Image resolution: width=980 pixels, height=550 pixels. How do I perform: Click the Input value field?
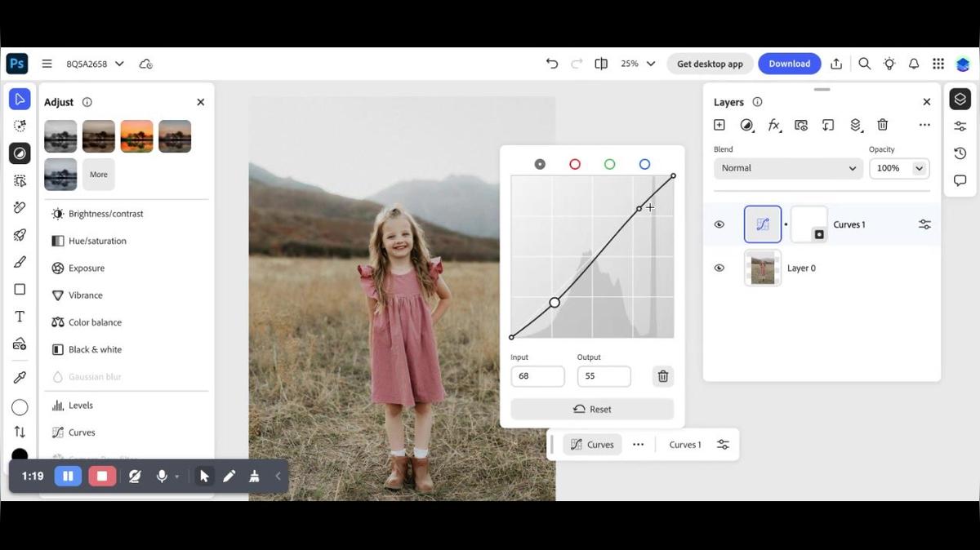[x=537, y=376]
